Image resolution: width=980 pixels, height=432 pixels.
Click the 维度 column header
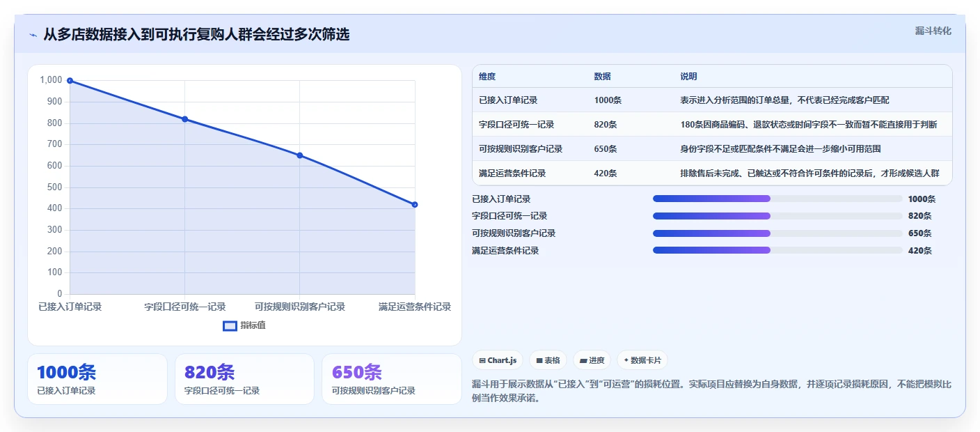(x=487, y=77)
